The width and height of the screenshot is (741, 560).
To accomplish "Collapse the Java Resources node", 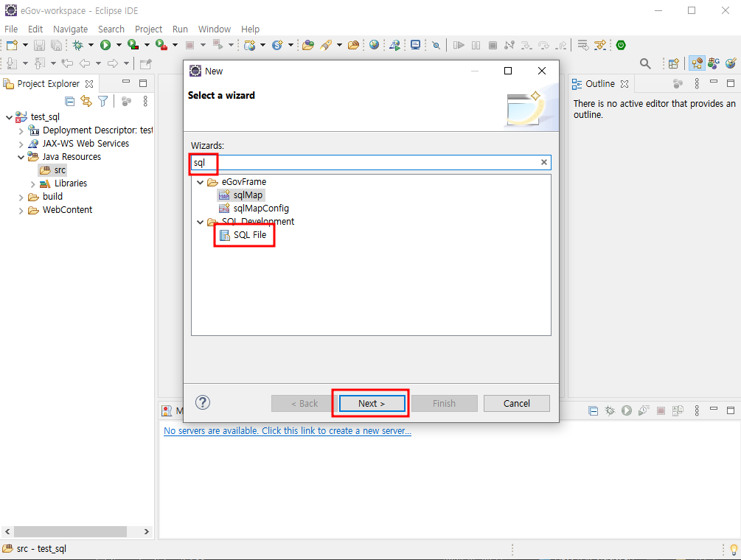I will pos(21,157).
